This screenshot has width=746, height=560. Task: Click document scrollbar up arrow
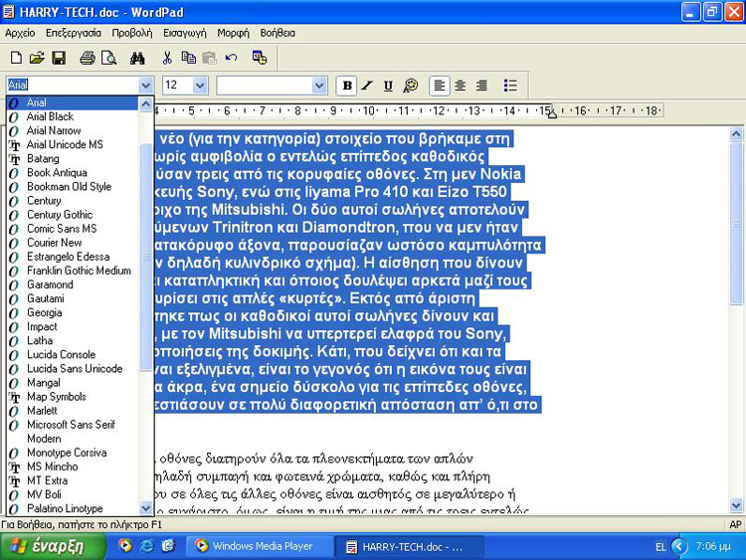point(736,134)
